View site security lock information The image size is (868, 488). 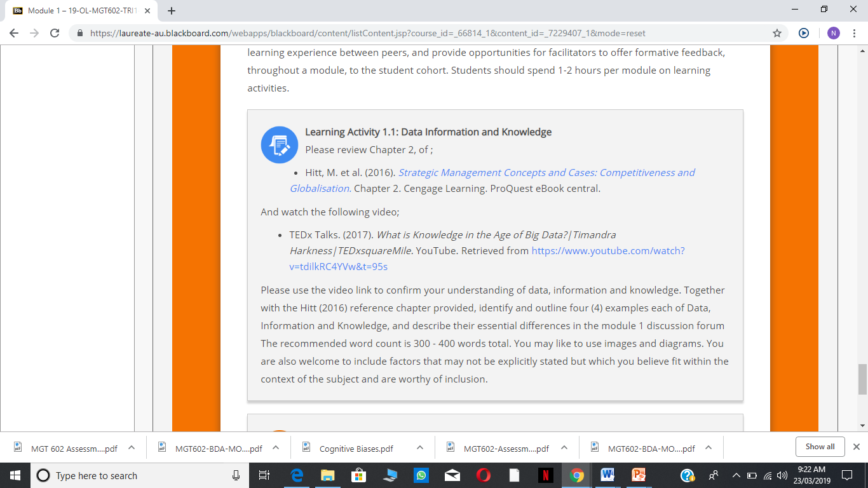[x=80, y=33]
